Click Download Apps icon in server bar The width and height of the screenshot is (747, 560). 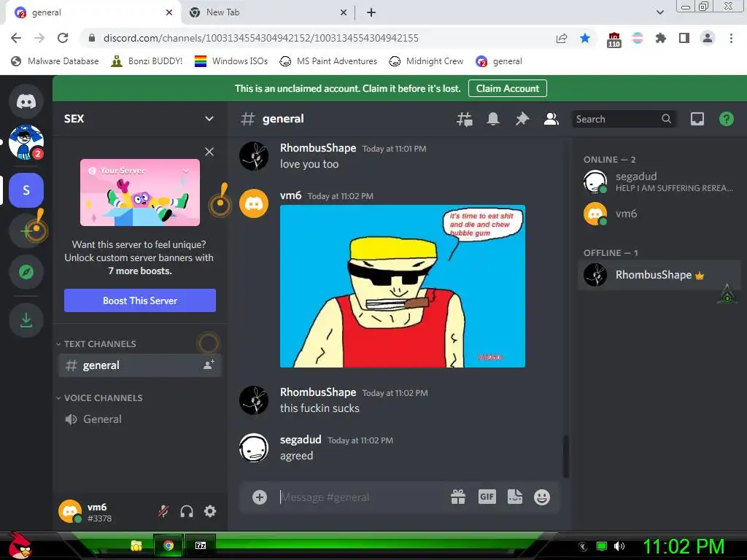point(26,320)
